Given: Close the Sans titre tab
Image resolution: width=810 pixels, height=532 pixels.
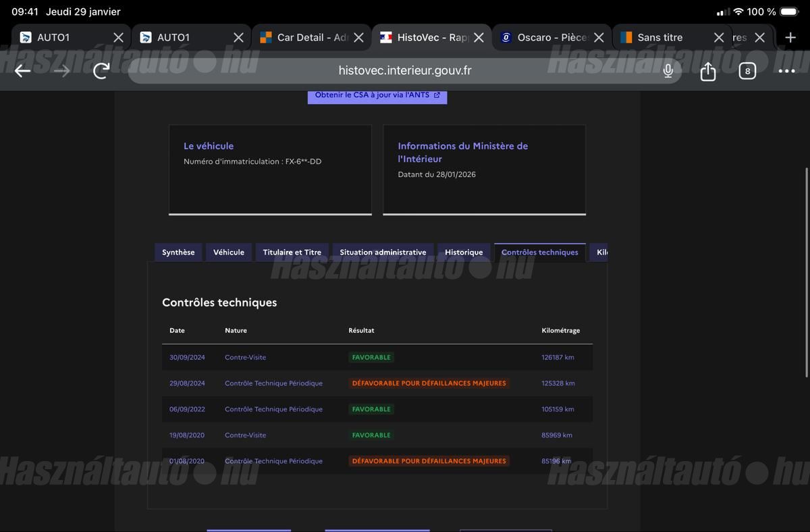Looking at the screenshot, I should point(719,38).
